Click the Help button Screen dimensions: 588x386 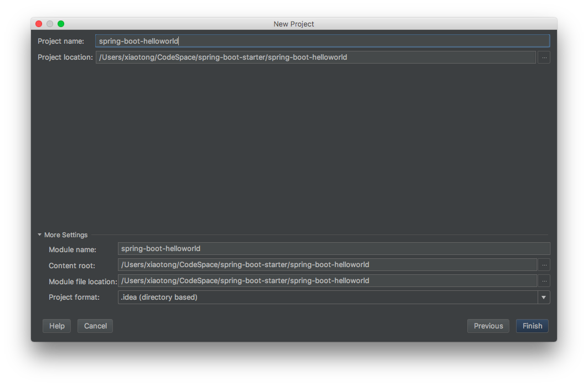[56, 326]
